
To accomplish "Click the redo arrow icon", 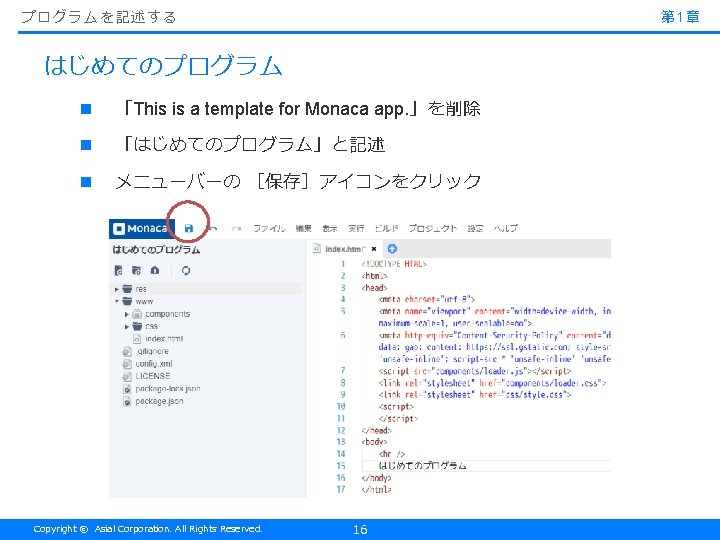I will tap(236, 228).
